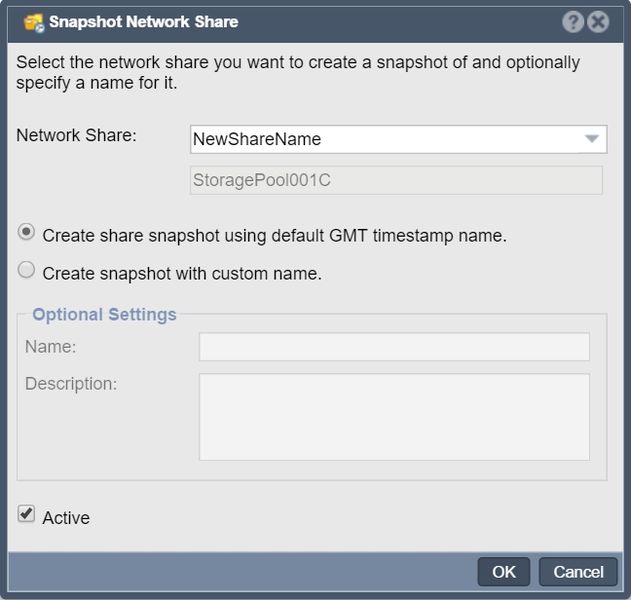Confirm with the OK button
Viewport: 631px width, 600px height.
(x=503, y=571)
